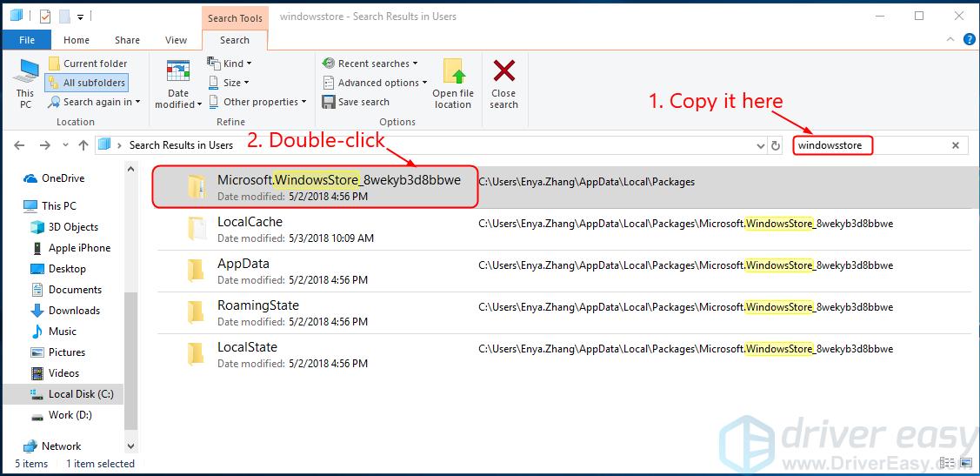Open Desktop in navigation pane

58,268
